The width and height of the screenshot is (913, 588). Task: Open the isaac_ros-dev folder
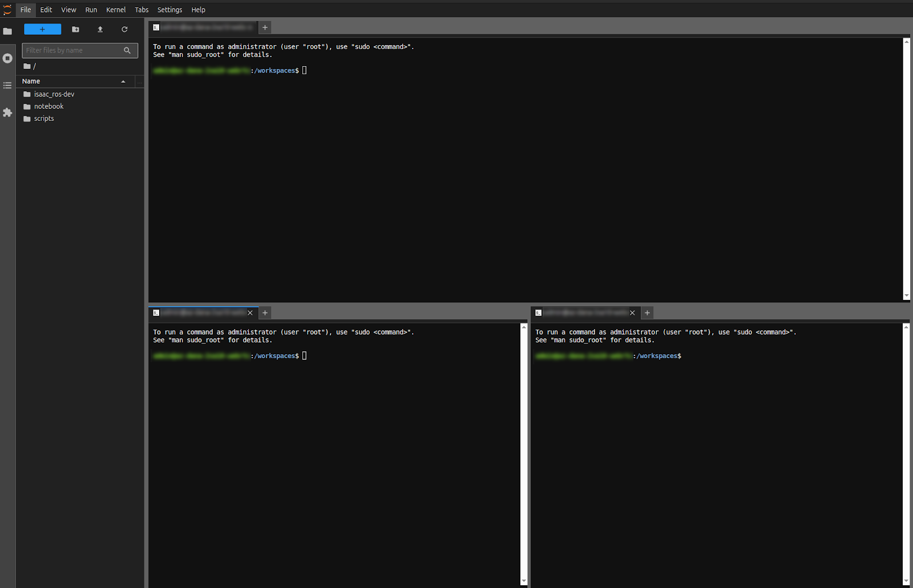[x=54, y=94]
